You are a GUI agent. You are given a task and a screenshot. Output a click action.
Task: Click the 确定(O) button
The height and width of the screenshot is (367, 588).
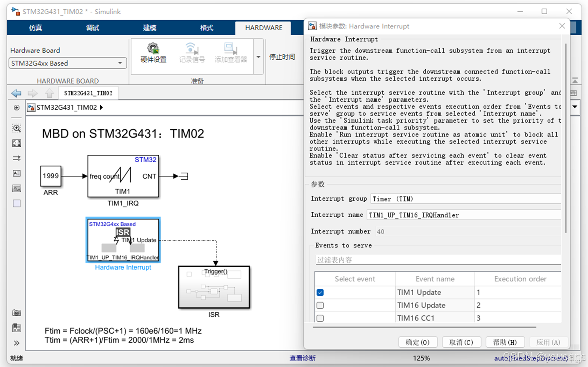pos(418,342)
